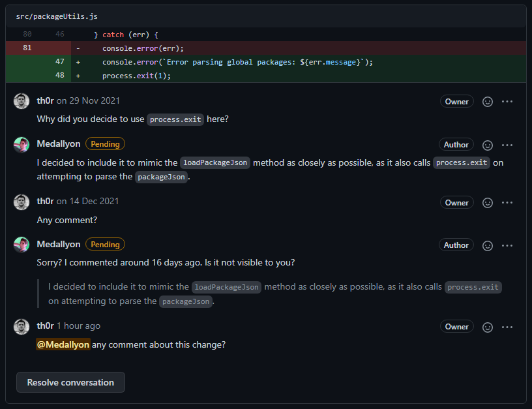532x409 pixels.
Task: Click the Resolve conversation button
Action: pyautogui.click(x=70, y=382)
